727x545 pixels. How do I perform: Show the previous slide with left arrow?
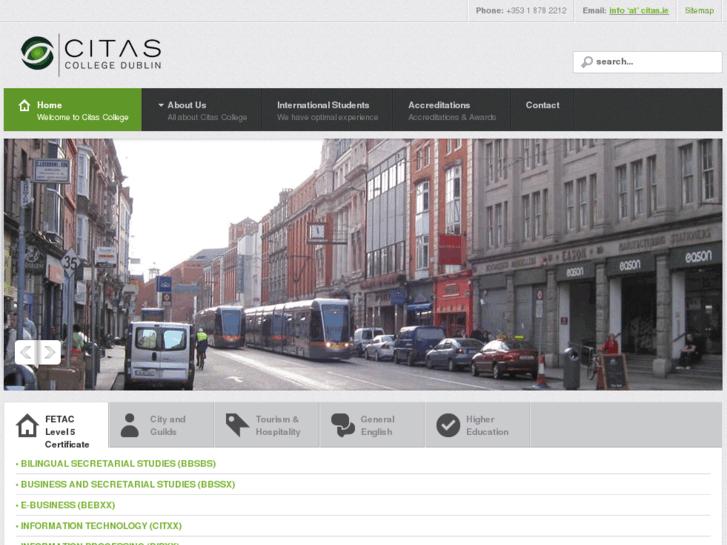click(x=26, y=353)
